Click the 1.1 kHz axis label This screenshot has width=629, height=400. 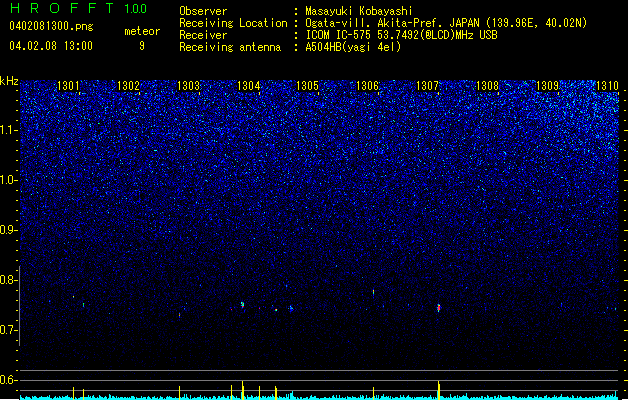(9, 130)
